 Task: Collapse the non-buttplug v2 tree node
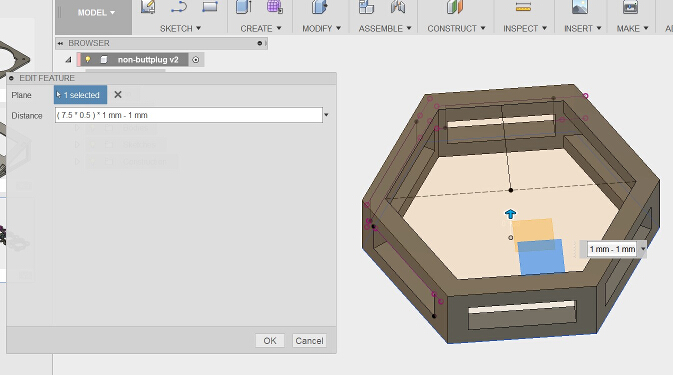(68, 60)
